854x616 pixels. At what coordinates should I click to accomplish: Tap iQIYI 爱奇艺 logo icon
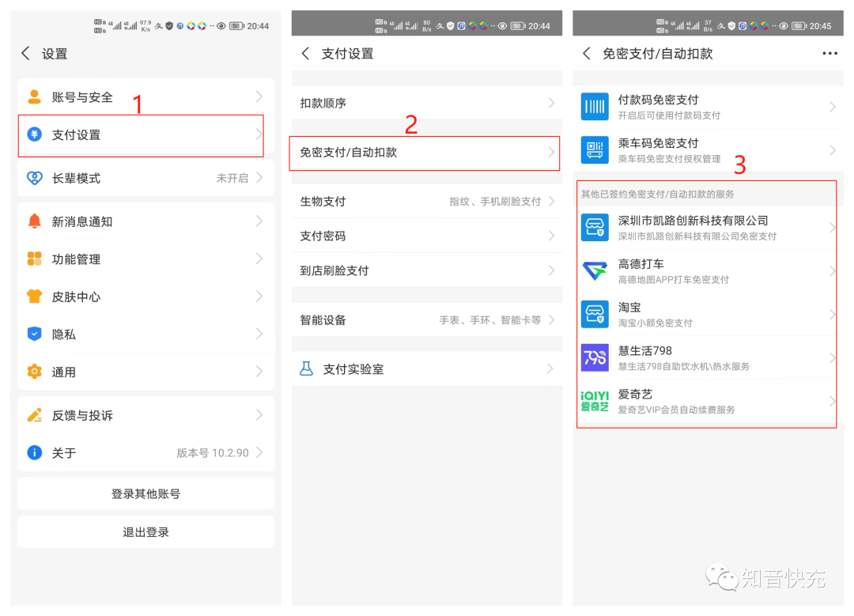coord(595,402)
